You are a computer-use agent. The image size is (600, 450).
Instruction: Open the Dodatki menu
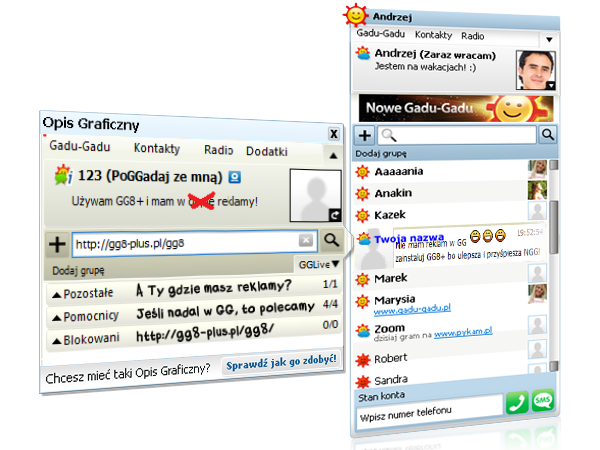(x=267, y=149)
